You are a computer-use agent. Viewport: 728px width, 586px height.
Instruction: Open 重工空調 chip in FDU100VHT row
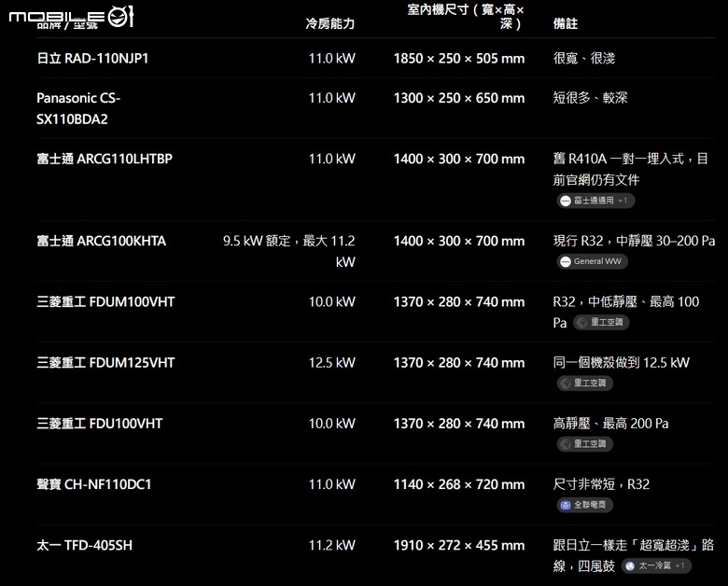coord(584,444)
